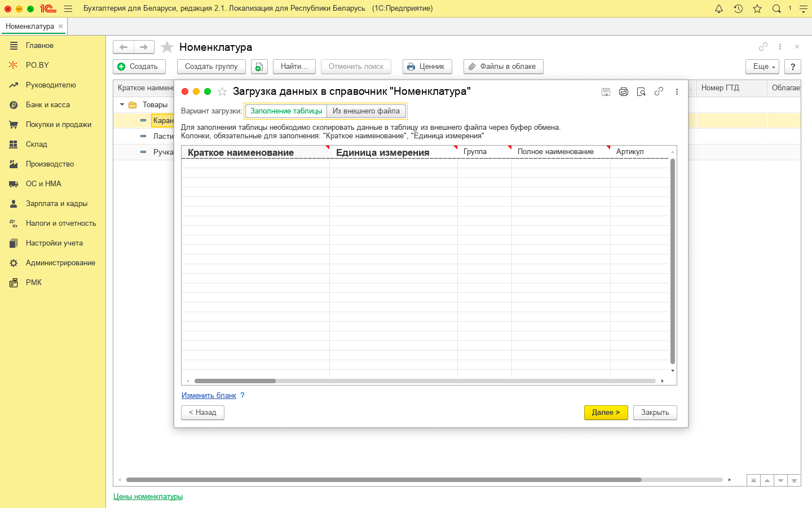
Task: Switch to the 'Из внешнего файла' load option
Action: point(366,111)
